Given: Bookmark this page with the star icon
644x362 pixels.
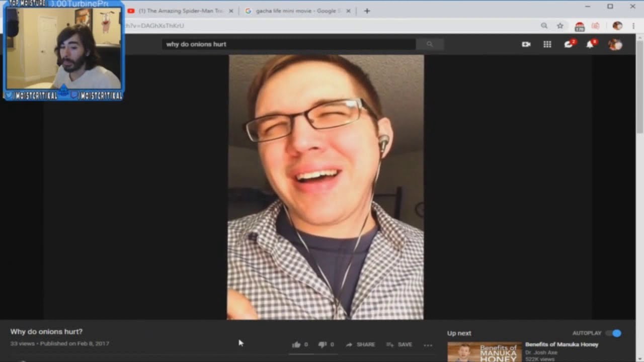Looking at the screenshot, I should coord(560,26).
